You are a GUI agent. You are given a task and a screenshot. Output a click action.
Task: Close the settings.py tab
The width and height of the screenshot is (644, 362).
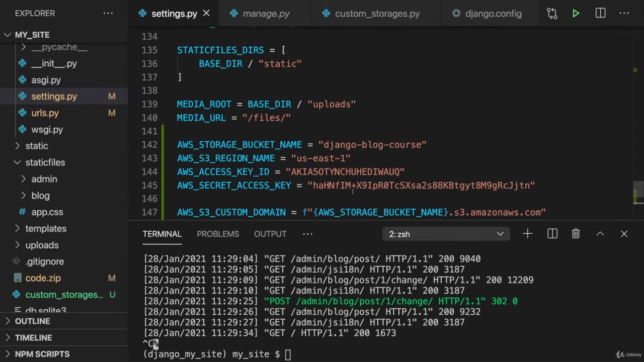pos(206,14)
